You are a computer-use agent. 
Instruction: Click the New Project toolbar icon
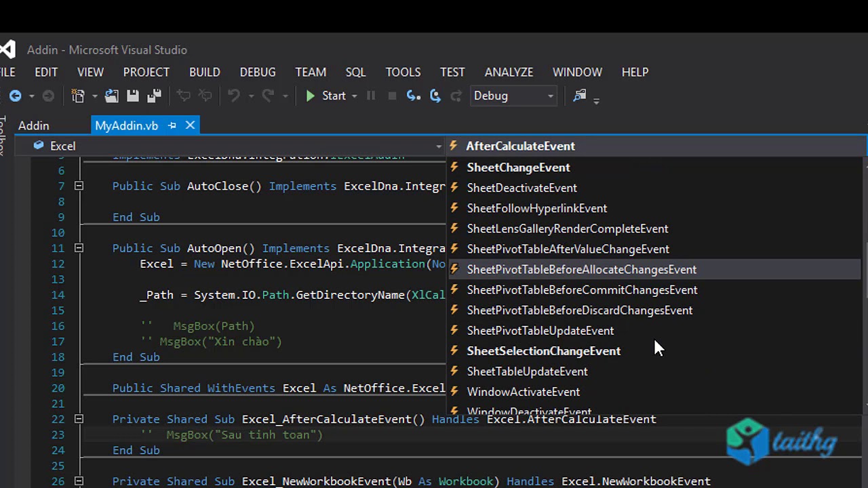coord(78,96)
